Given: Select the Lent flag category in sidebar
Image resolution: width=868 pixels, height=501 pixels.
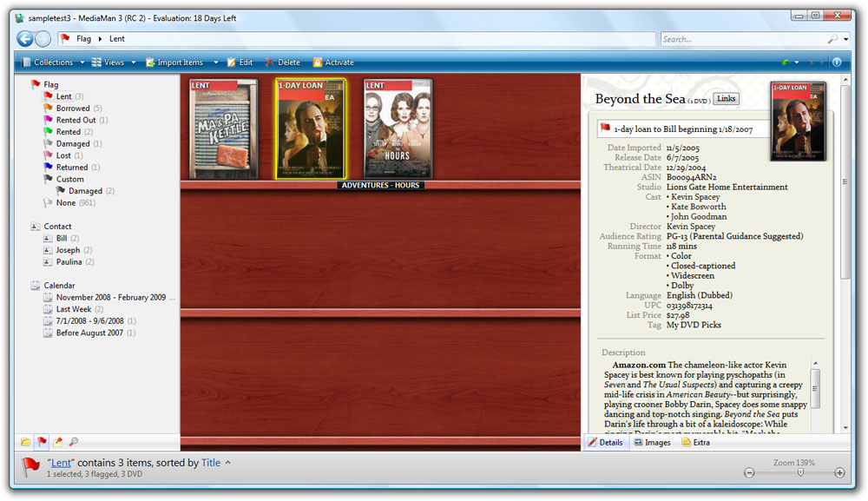Looking at the screenshot, I should click(x=64, y=96).
